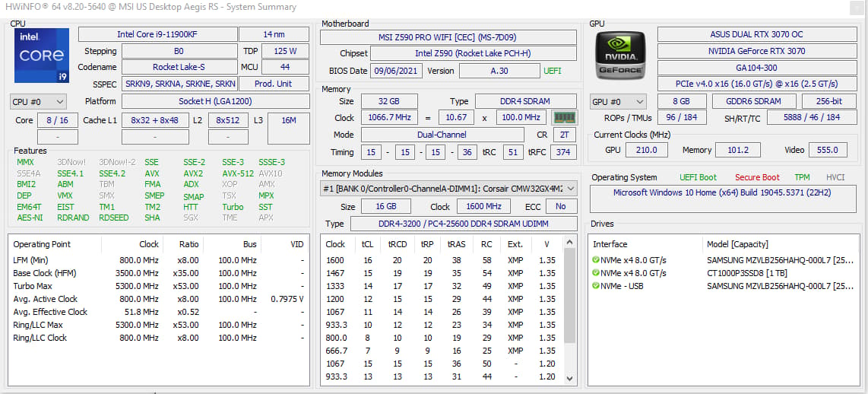
Task: Click the GPU current clock 210.0 field
Action: (647, 150)
